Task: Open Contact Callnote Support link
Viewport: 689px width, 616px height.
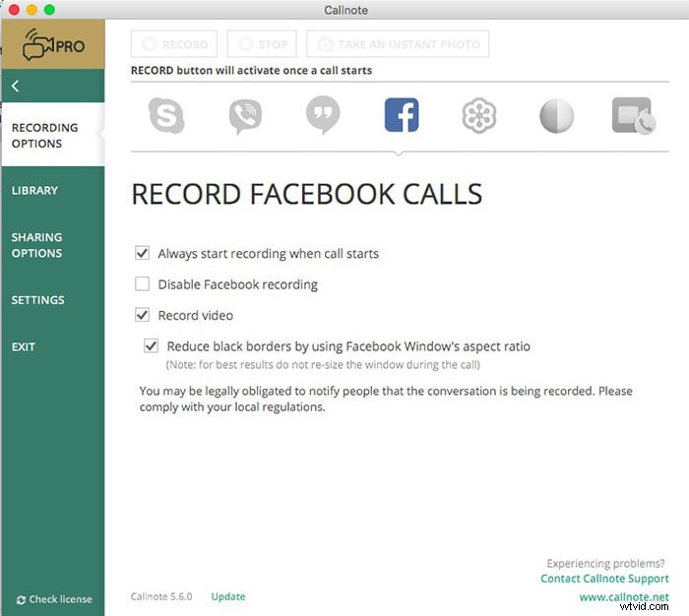Action: point(604,579)
